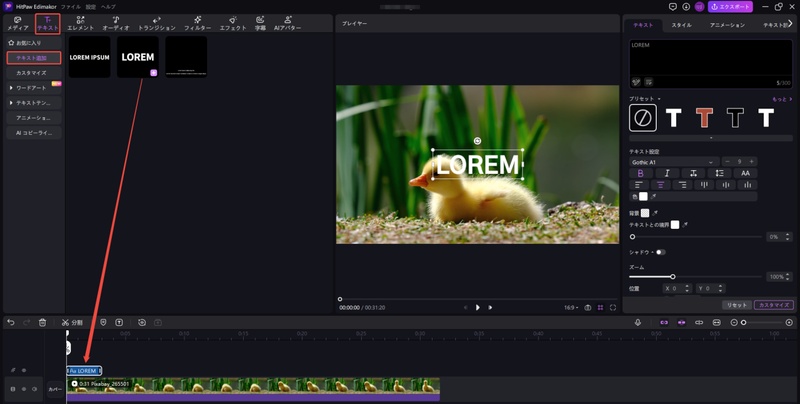The height and width of the screenshot is (404, 800).
Task: Expand the テキストテン... templates category
Action: (x=34, y=103)
